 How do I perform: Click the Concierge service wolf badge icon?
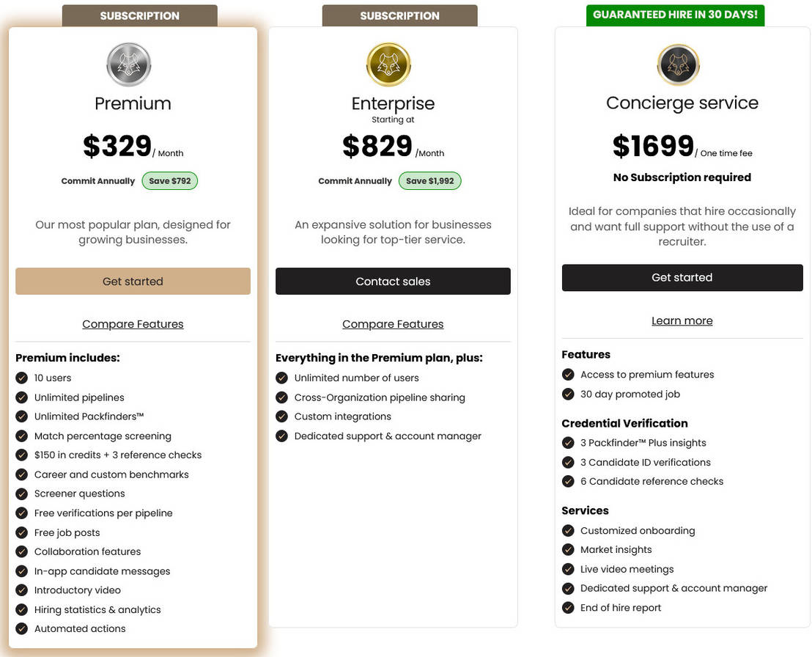678,65
